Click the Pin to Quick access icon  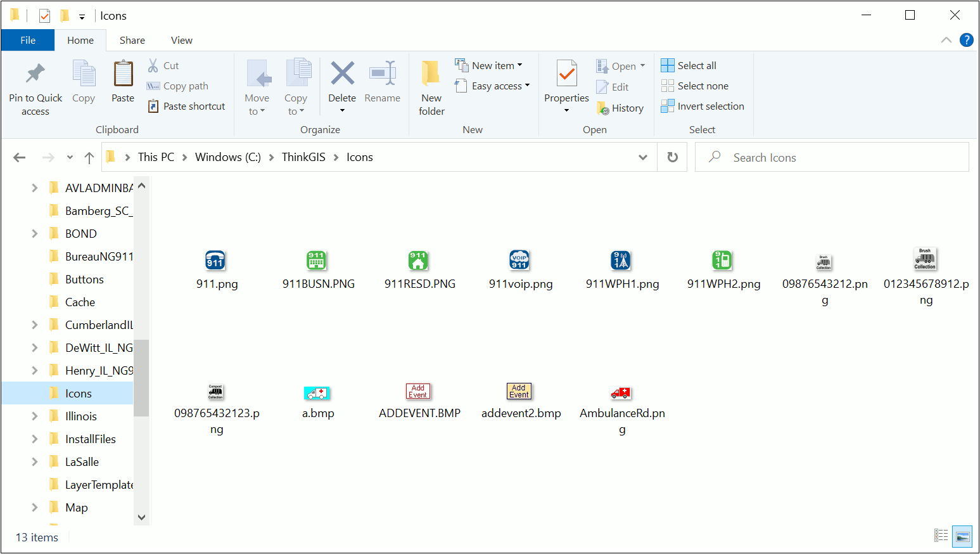[x=35, y=74]
